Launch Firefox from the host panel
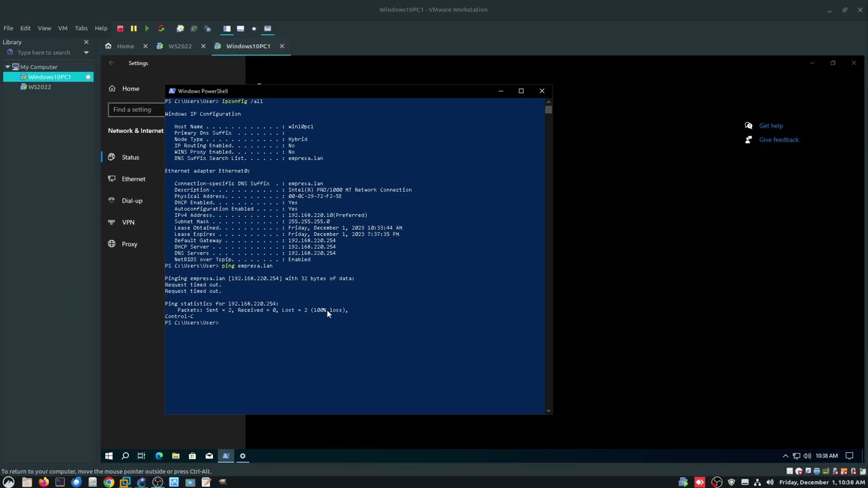 pos(43,483)
